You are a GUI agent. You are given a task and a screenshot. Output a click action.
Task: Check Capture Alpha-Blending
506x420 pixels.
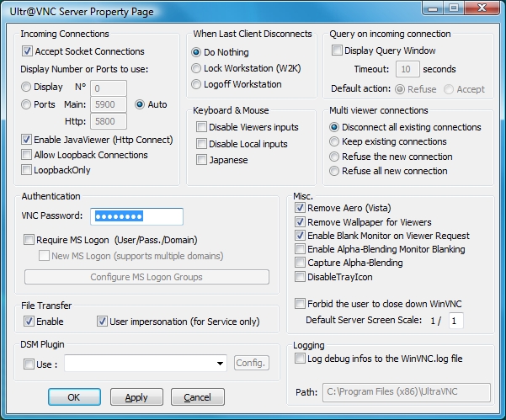[300, 263]
